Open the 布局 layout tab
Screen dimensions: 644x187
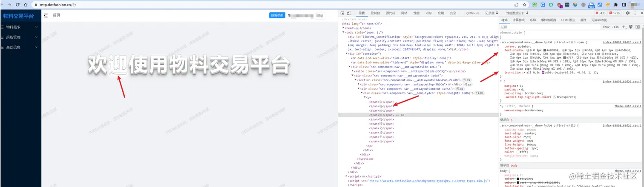tap(533, 20)
